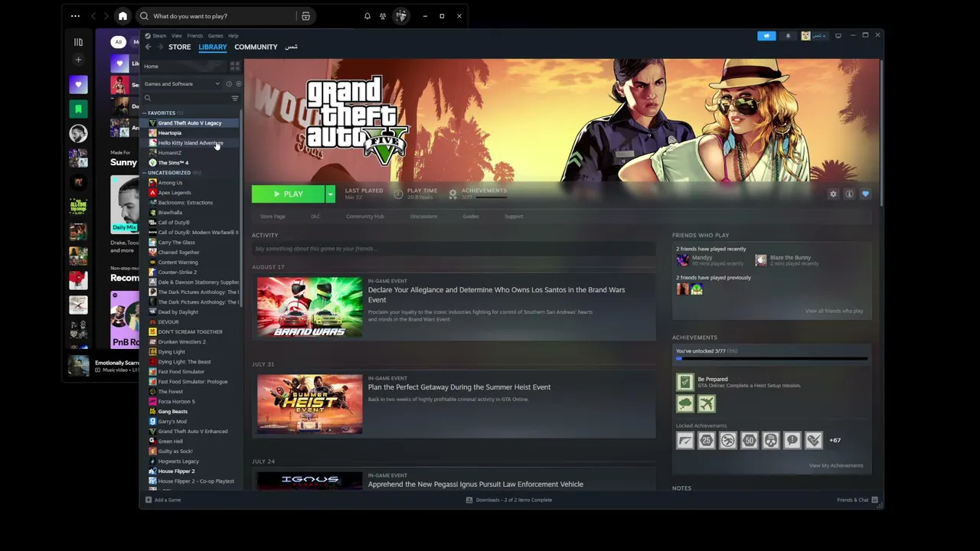Click the Achievements gear icon in the play bar
Screen dimensions: 980x551
[452, 194]
